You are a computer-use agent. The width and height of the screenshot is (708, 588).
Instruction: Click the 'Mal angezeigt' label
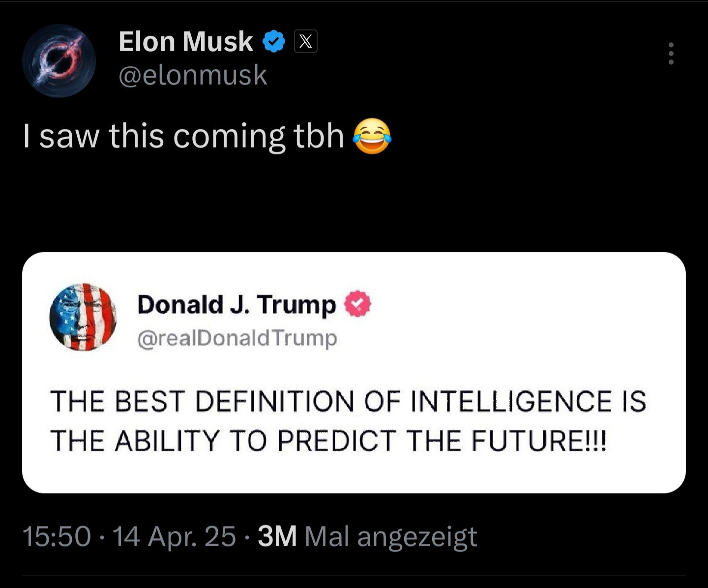click(x=391, y=536)
